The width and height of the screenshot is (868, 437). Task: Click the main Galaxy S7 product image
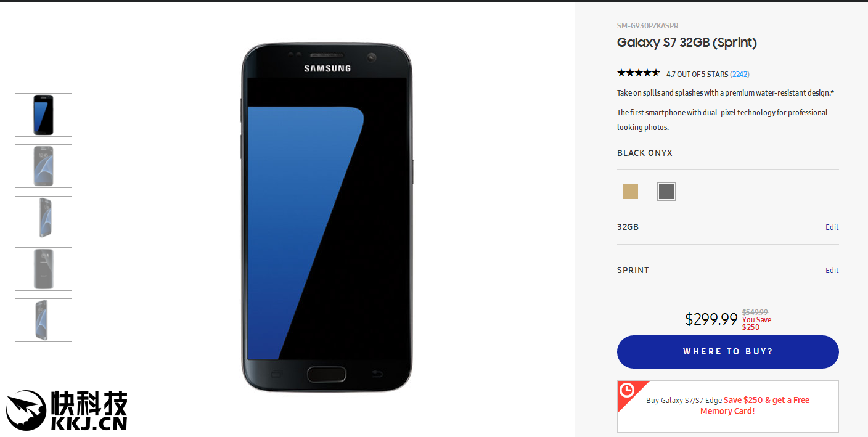[x=327, y=218]
